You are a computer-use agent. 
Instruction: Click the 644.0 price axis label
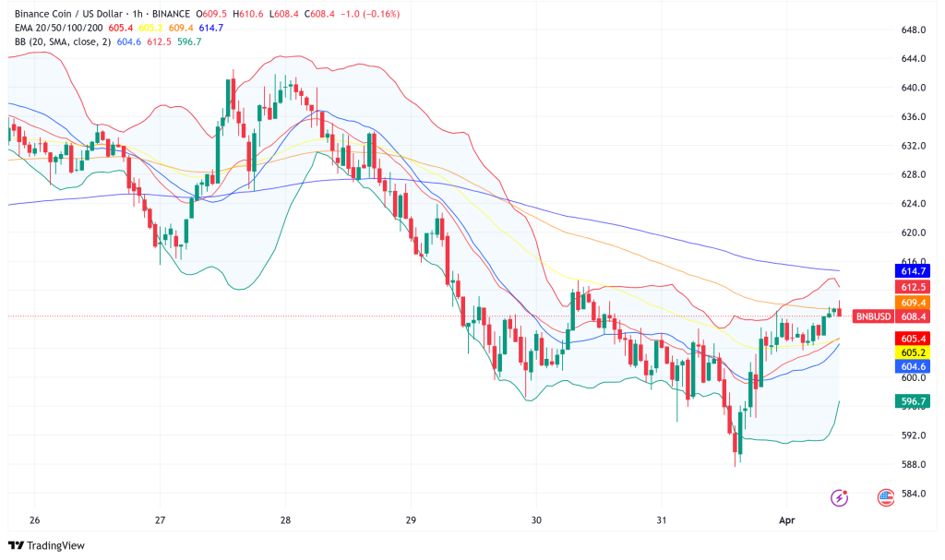click(x=913, y=58)
